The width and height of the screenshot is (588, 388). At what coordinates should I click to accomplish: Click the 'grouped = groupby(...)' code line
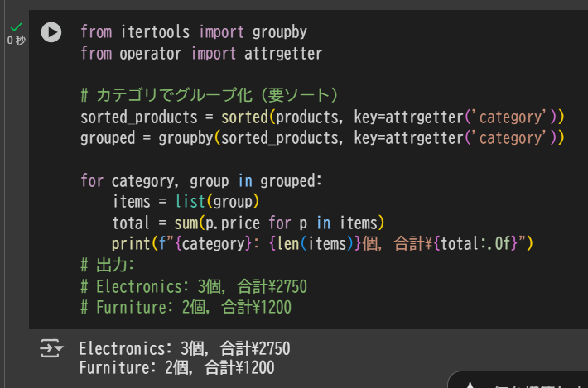coord(322,138)
